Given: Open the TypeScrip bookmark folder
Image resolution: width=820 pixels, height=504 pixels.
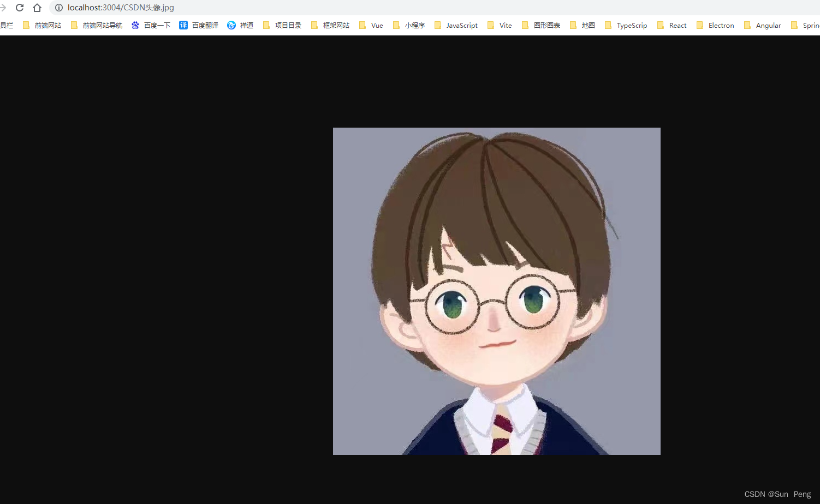Looking at the screenshot, I should 626,25.
